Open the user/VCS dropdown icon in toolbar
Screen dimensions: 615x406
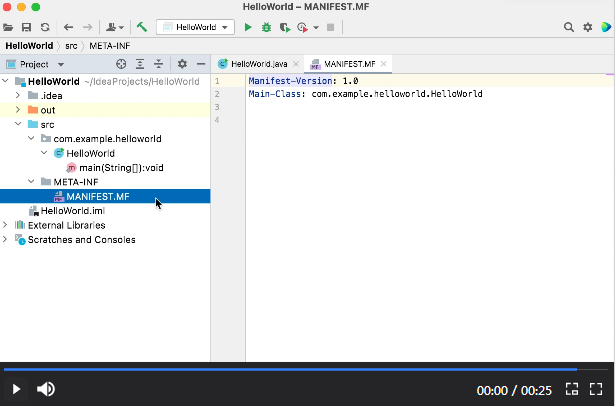(x=115, y=27)
